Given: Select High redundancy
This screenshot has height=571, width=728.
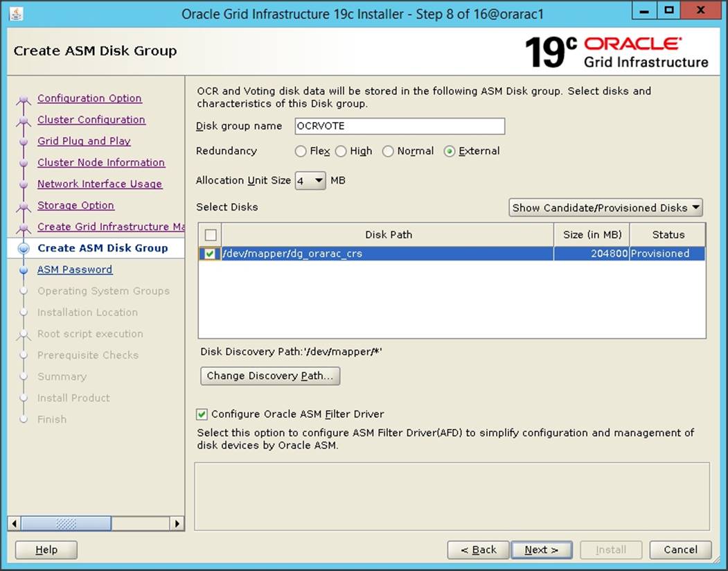Looking at the screenshot, I should point(341,151).
